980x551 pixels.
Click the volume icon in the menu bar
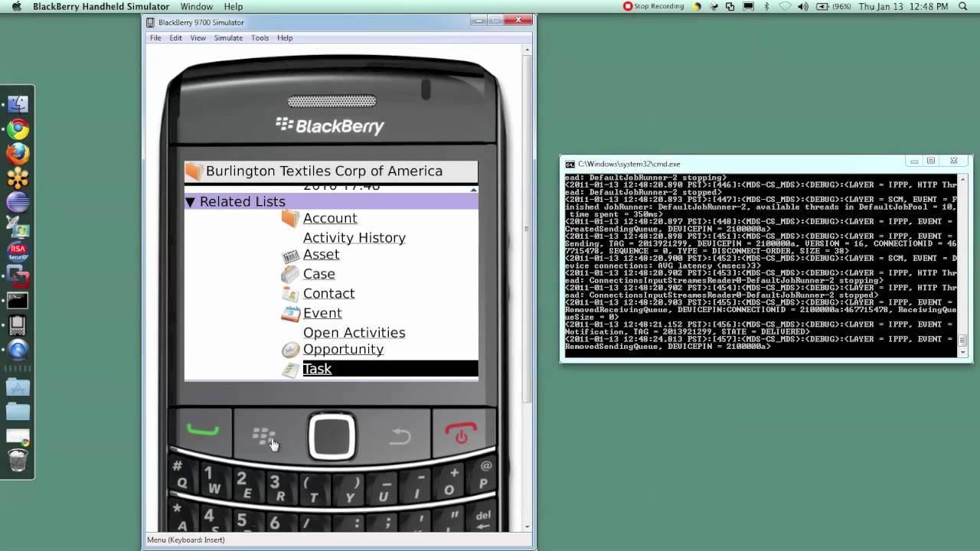pyautogui.click(x=802, y=7)
